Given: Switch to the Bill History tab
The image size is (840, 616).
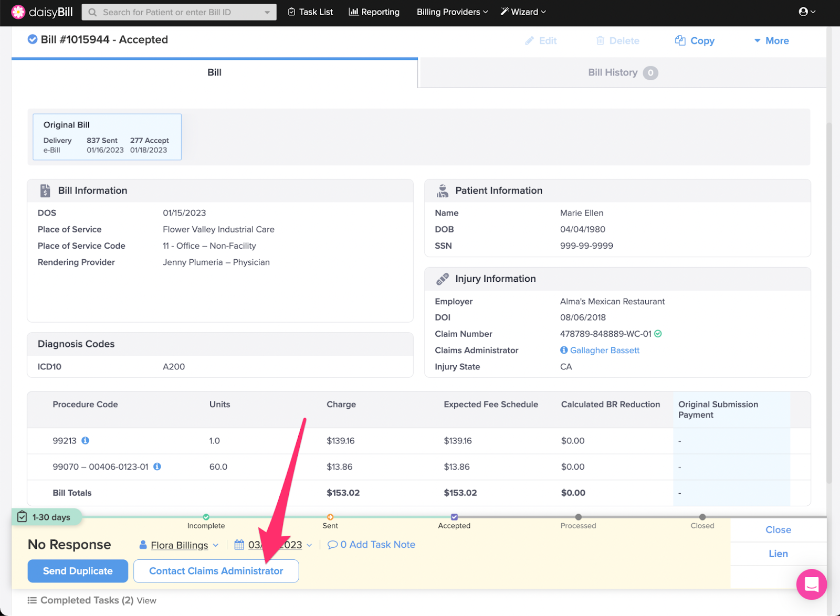Looking at the screenshot, I should (x=622, y=72).
